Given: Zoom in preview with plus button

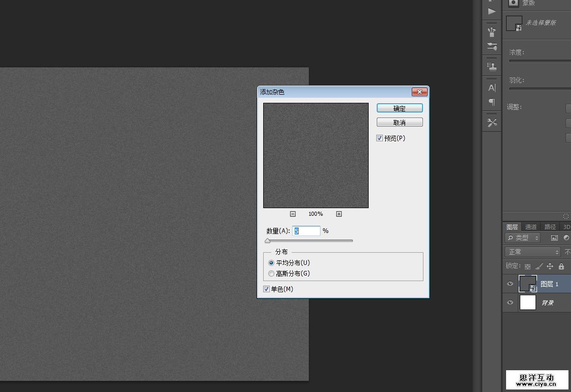Looking at the screenshot, I should [339, 214].
